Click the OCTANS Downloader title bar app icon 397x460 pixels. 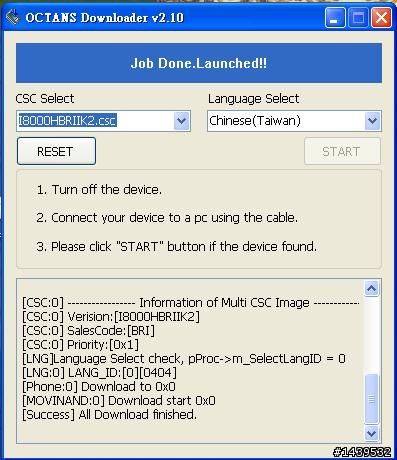13,17
